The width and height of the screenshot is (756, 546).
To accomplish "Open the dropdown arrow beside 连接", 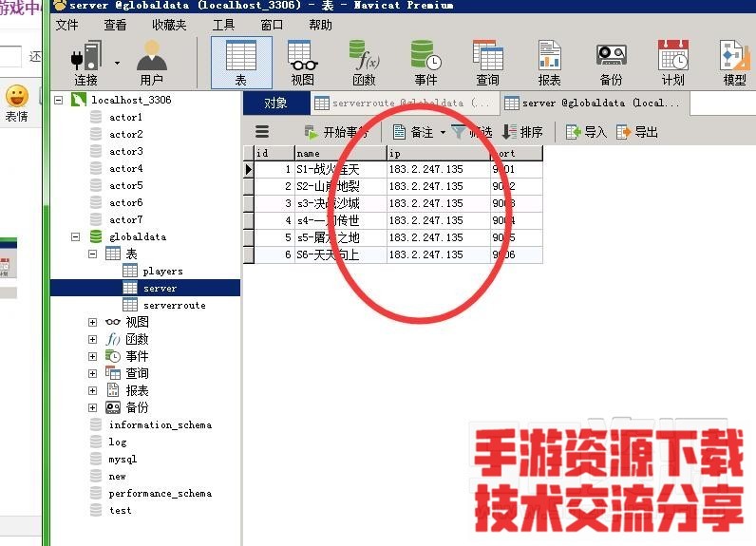I will (x=118, y=63).
